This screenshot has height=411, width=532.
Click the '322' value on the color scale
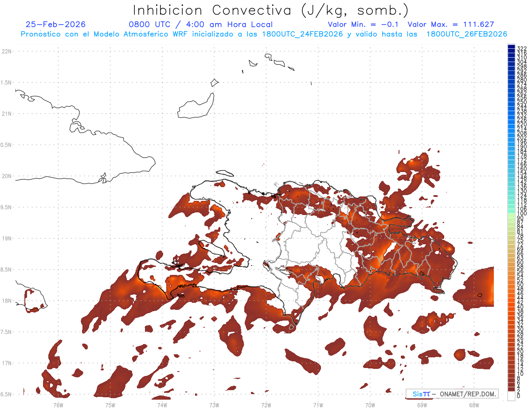tap(522, 48)
